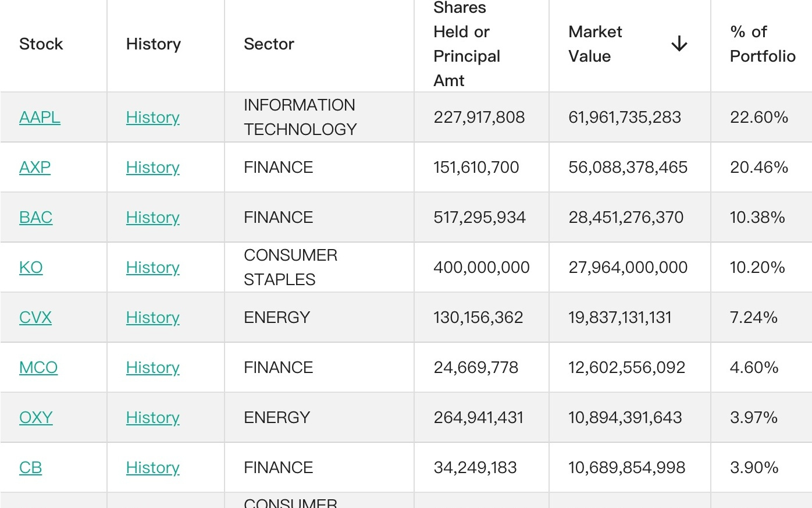
Task: Select the KO stock ticker
Action: click(31, 268)
